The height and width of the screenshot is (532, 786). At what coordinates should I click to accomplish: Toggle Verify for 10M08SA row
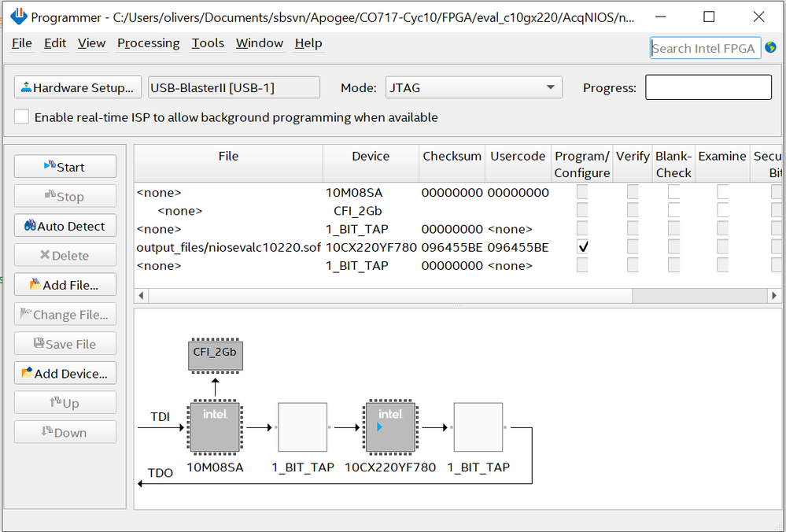[x=633, y=191]
